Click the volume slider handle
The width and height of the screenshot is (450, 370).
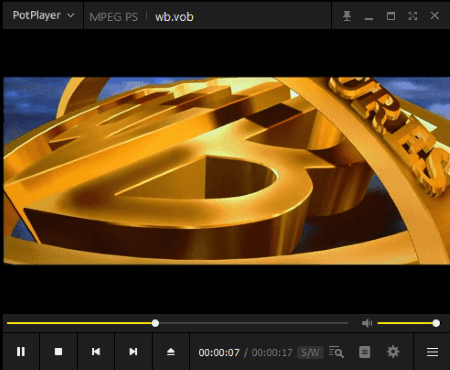point(436,323)
